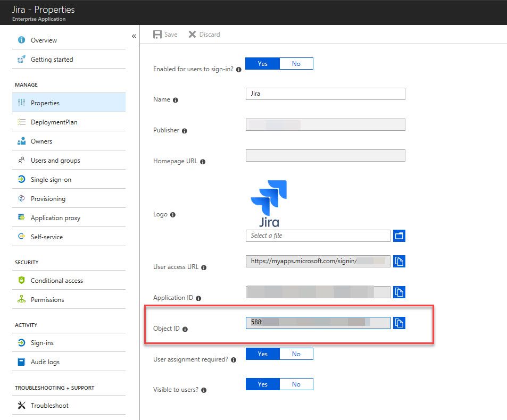Screen dimensions: 507x420
Task: Click the Save button
Action: 165,35
